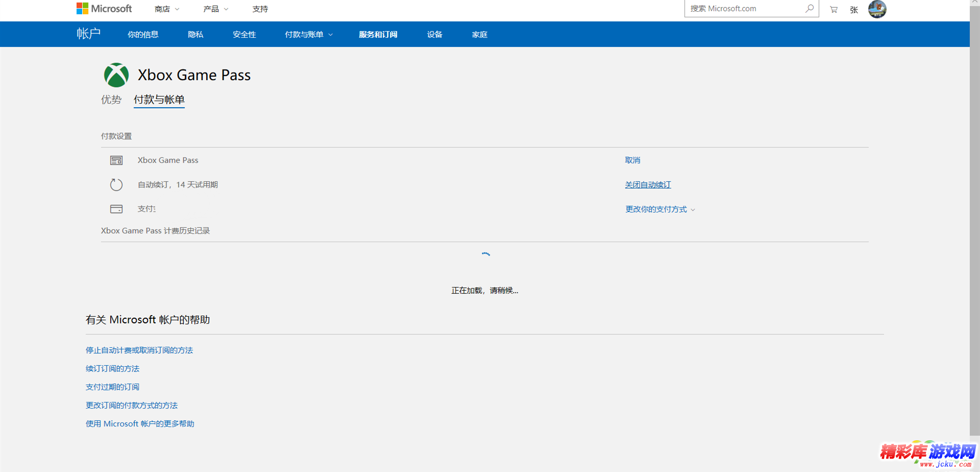Expand the 商店 dropdown menu
Screen dimensions: 980x472
(x=167, y=9)
